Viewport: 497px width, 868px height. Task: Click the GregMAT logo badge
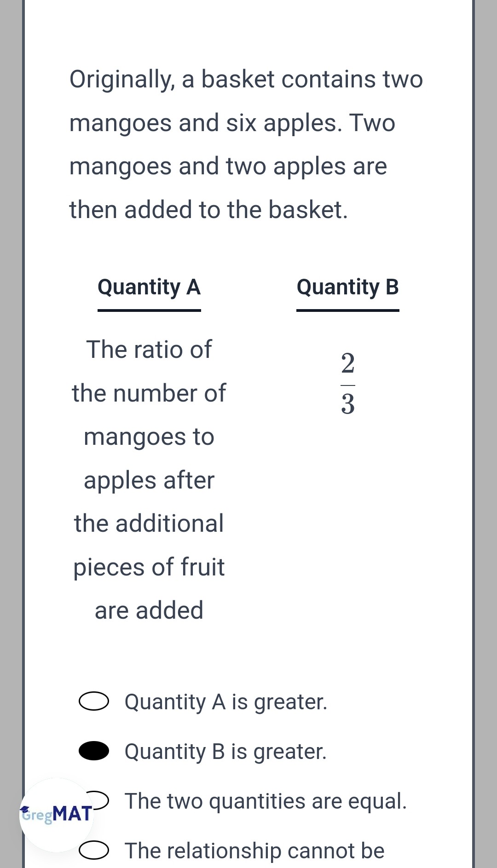(x=56, y=814)
